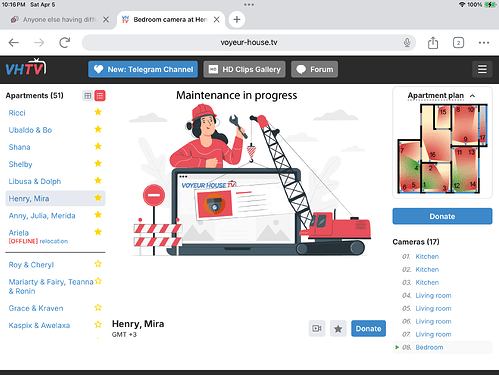Select camera 02 Kitchen
Image resolution: width=499 pixels, height=375 pixels.
[x=427, y=270]
